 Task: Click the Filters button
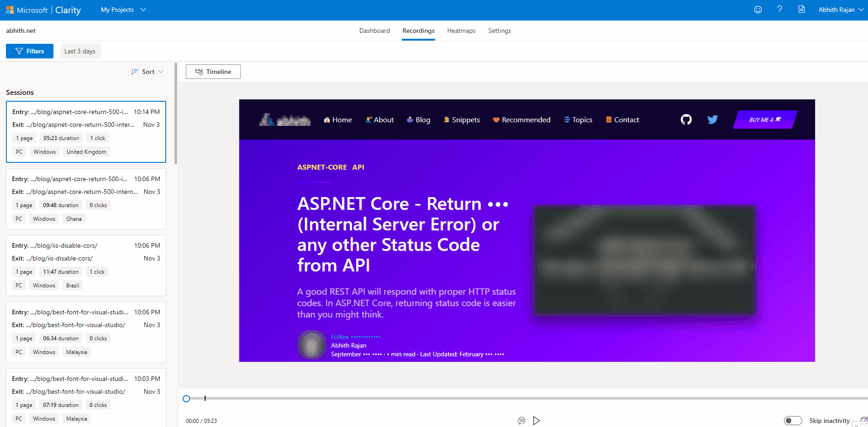coord(30,51)
